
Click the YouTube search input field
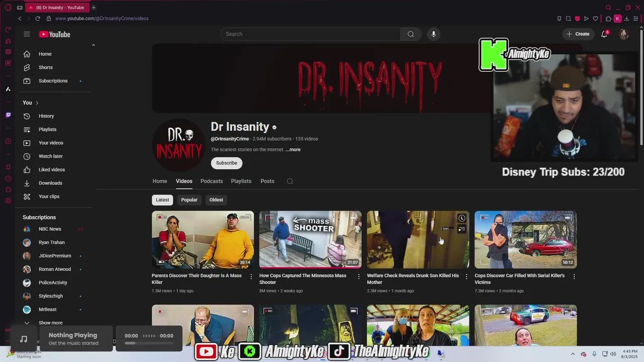click(310, 34)
